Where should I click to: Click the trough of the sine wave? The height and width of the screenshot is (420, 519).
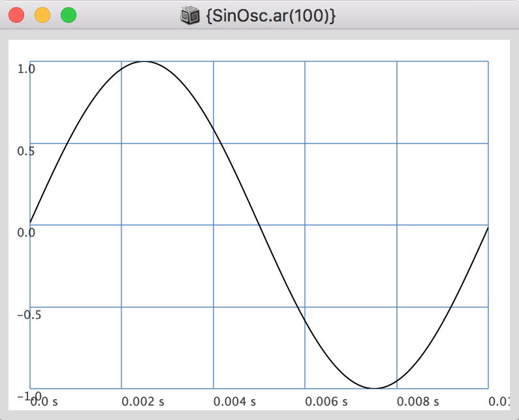coord(374,389)
